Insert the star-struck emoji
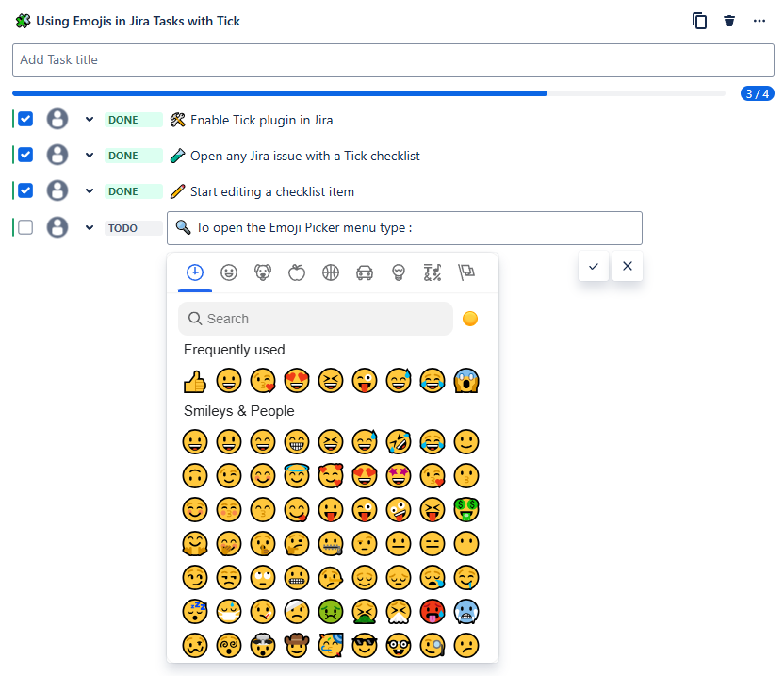 [x=399, y=476]
